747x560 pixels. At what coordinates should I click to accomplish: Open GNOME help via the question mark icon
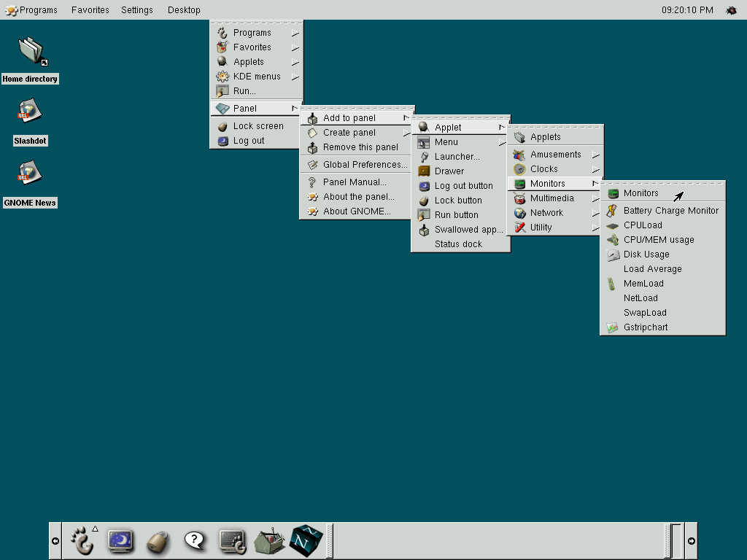tap(195, 540)
